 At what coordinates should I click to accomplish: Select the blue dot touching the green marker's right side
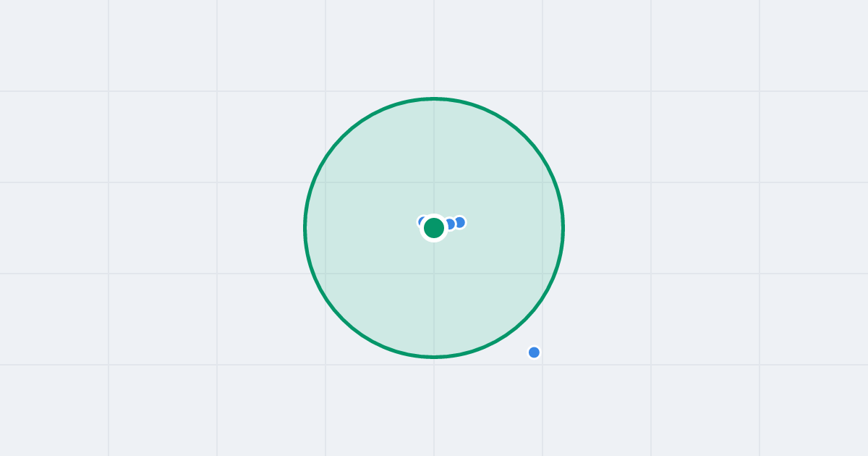point(450,224)
